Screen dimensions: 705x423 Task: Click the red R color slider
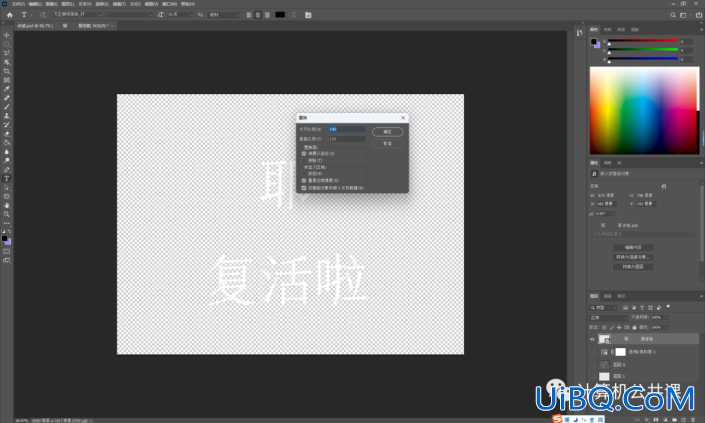click(x=643, y=41)
